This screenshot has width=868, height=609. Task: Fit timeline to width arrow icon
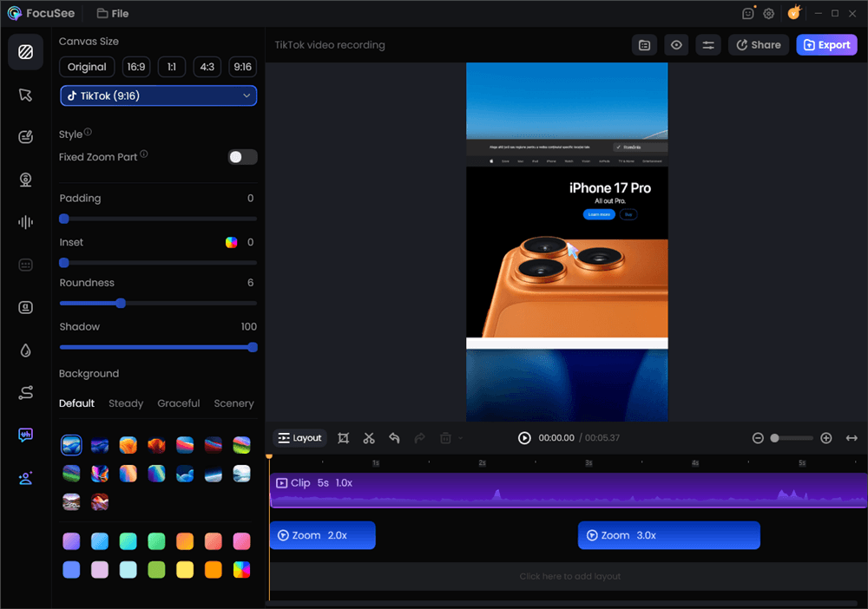pos(852,438)
